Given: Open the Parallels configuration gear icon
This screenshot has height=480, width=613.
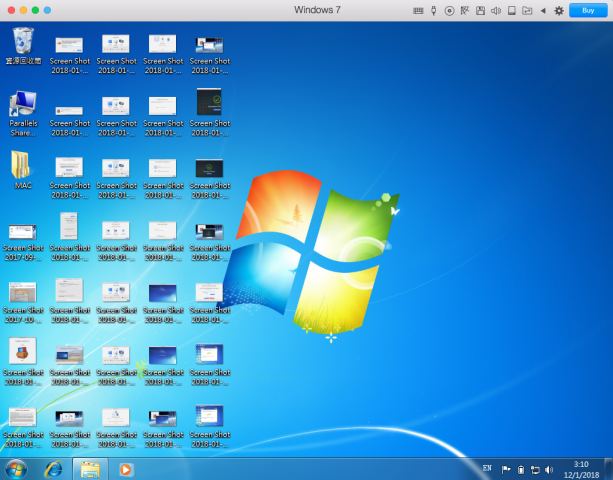Looking at the screenshot, I should click(559, 11).
